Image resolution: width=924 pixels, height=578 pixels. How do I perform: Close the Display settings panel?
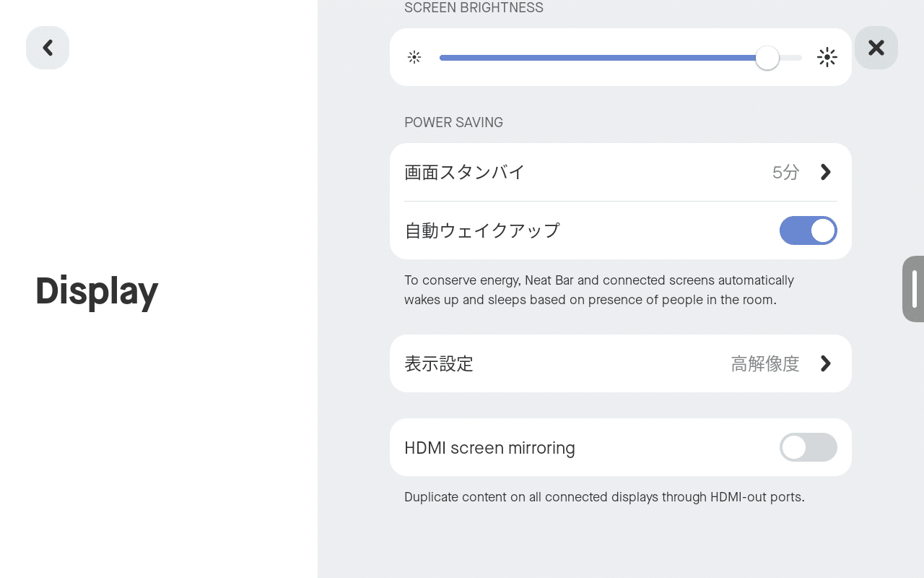876,47
